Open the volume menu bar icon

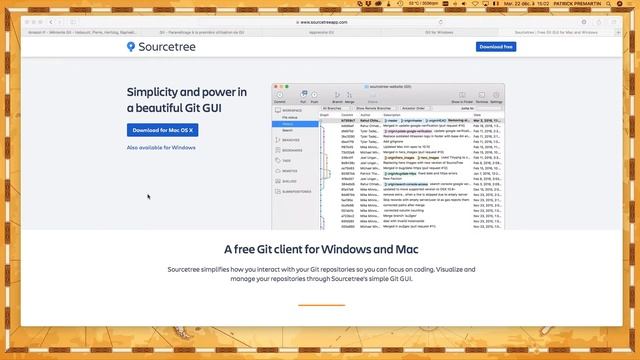[464, 4]
